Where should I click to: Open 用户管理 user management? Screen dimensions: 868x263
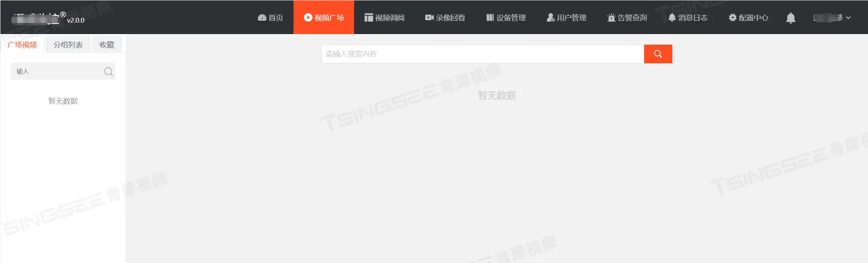click(566, 17)
